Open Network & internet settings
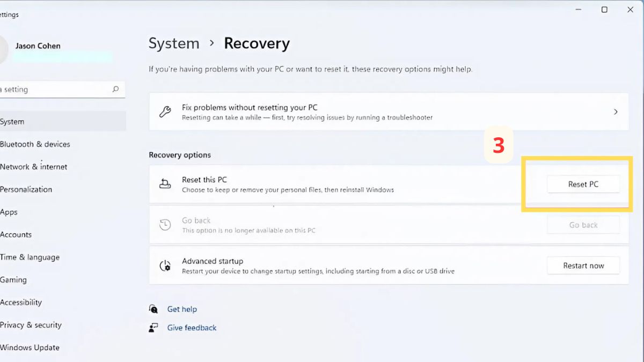The image size is (644, 362). [33, 167]
